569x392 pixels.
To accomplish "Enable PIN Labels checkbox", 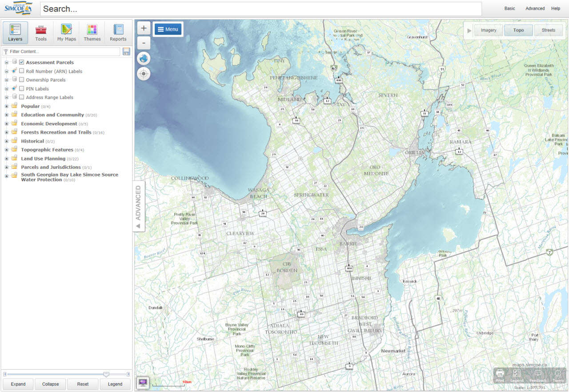I will click(21, 88).
